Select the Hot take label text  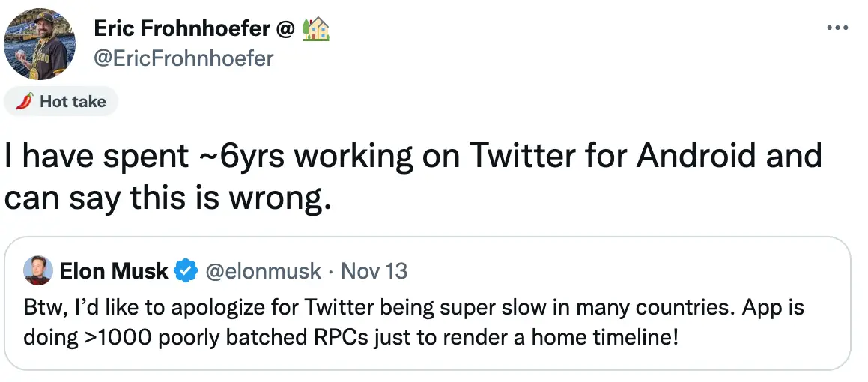pos(73,102)
